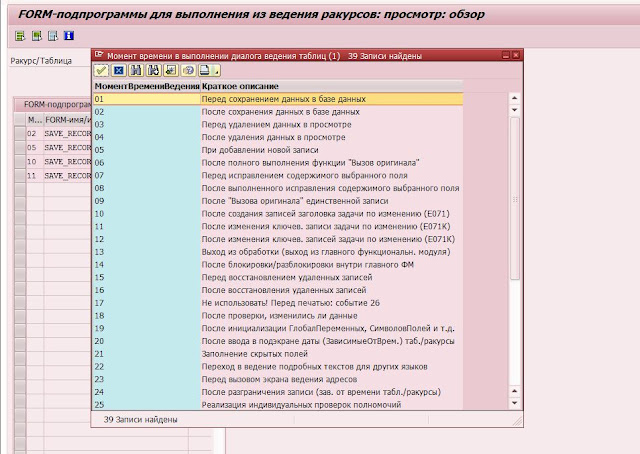
Task: Click SAVE_RECOR cell in background row 10
Action: [68, 162]
